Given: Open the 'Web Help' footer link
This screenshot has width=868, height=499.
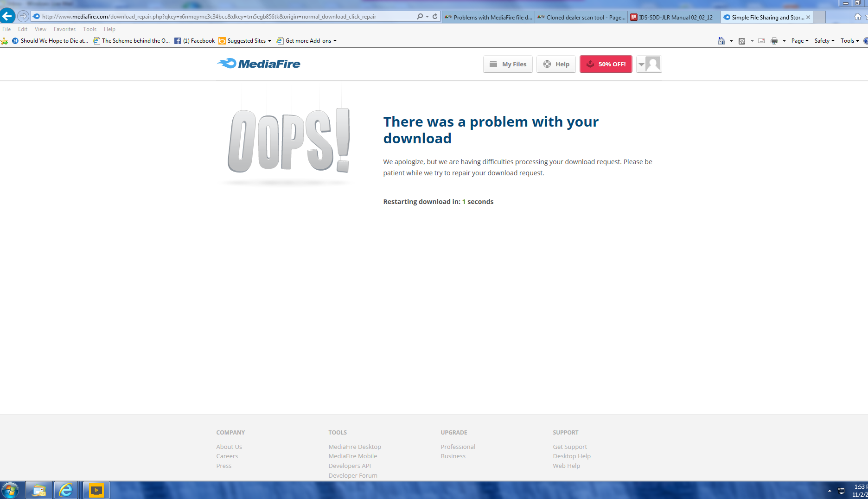Looking at the screenshot, I should pyautogui.click(x=566, y=466).
